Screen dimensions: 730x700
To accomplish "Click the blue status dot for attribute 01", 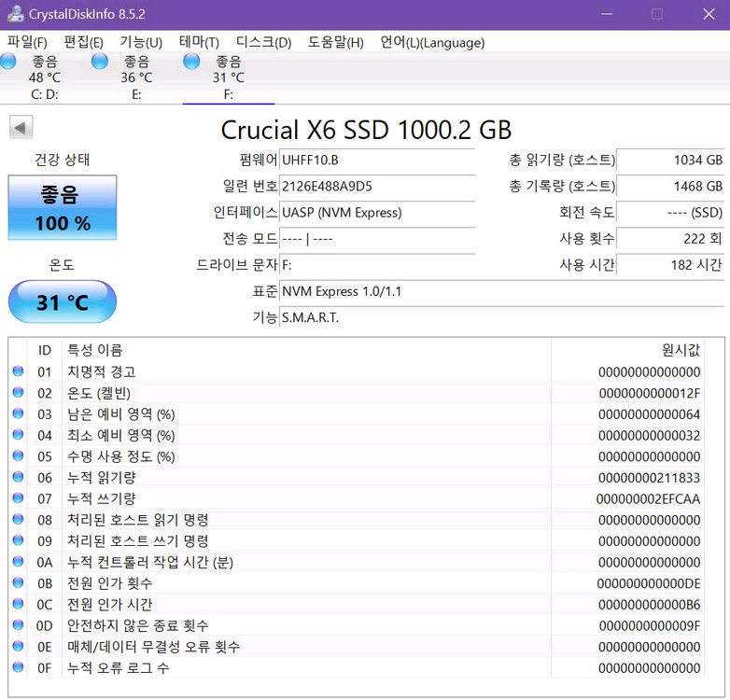I will pyautogui.click(x=18, y=371).
